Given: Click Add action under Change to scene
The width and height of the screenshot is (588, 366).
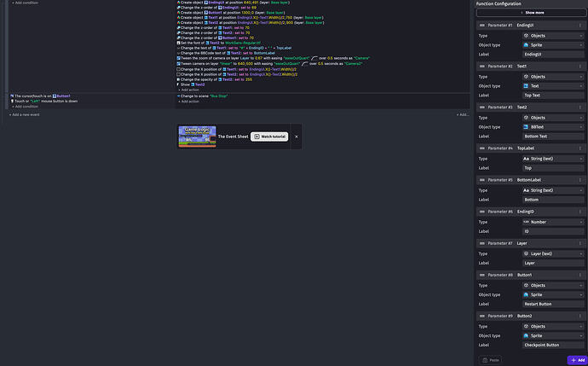Looking at the screenshot, I should (x=188, y=102).
